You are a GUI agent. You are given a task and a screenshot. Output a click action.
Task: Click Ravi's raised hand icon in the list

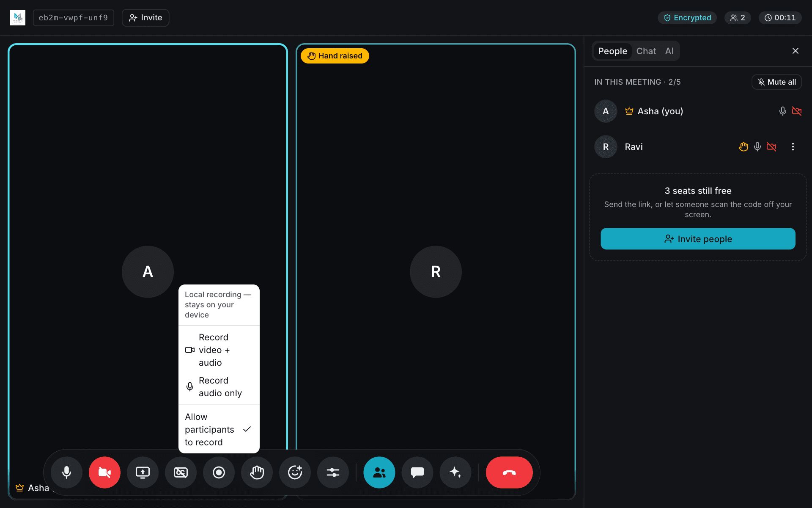(743, 147)
